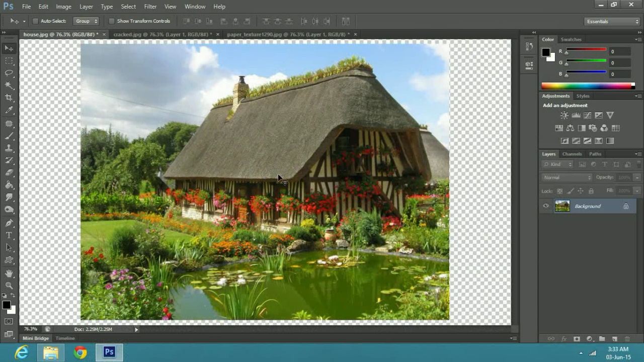Select the Move tool
The image size is (644, 362).
pos(9,48)
